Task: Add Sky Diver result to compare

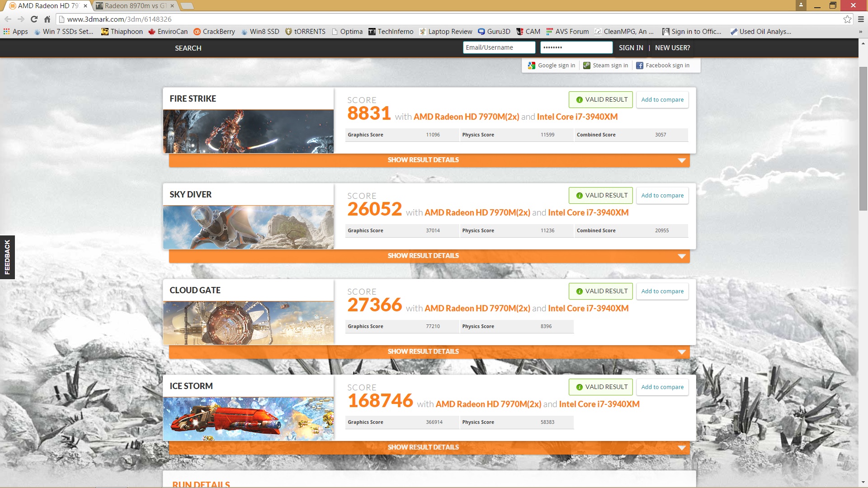Action: click(662, 196)
